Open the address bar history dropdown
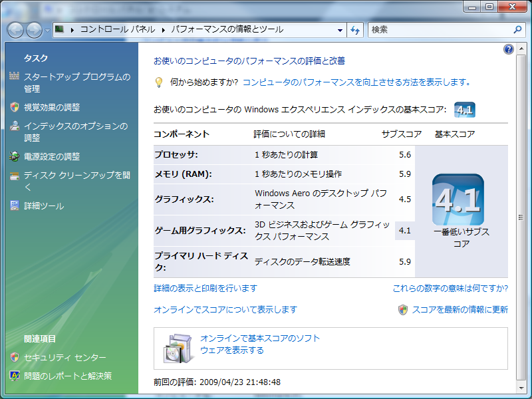 [340, 30]
